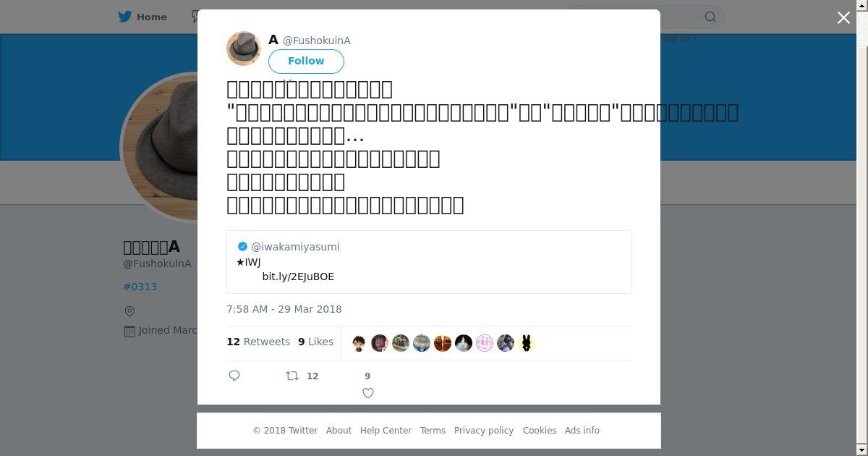
Task: Open the Ads info footer link
Action: (582, 430)
